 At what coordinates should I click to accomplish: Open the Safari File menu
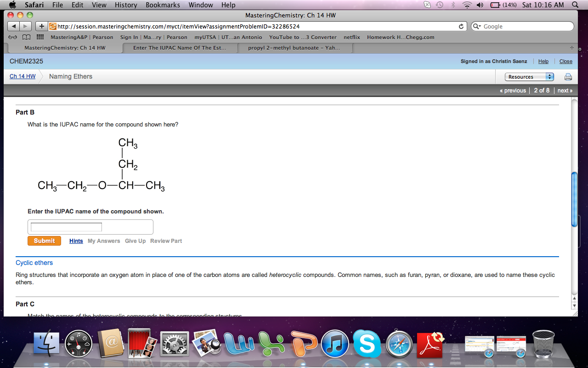[57, 5]
